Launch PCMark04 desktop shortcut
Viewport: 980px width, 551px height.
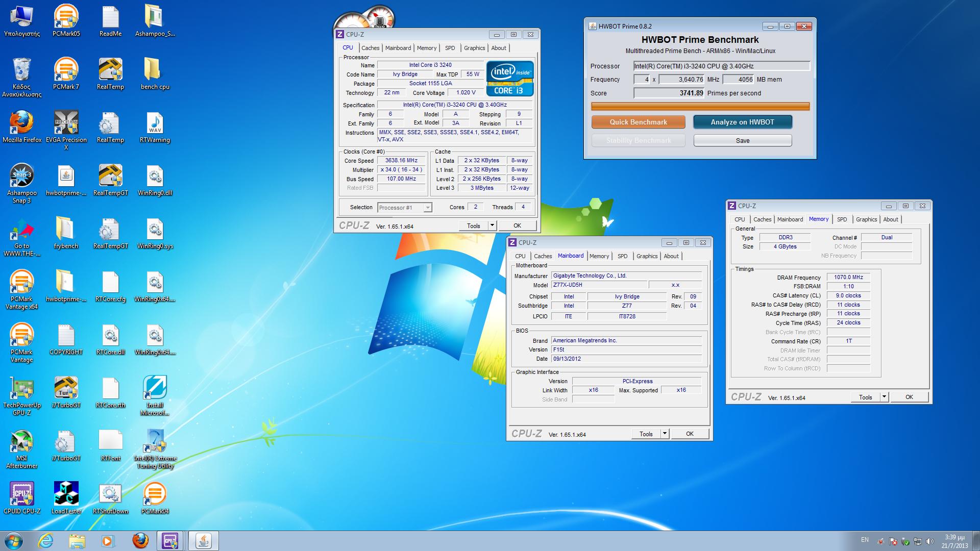point(155,498)
